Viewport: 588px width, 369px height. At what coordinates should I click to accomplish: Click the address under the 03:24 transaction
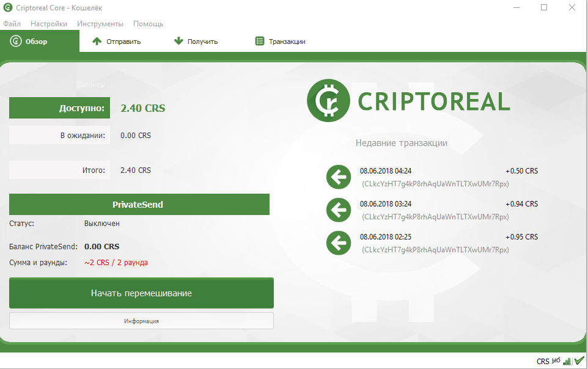click(x=435, y=217)
